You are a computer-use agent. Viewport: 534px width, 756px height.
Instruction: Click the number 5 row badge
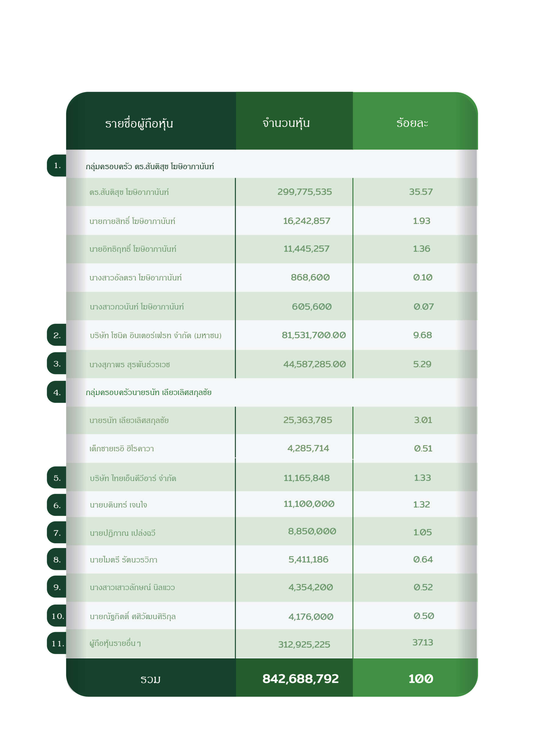57,478
